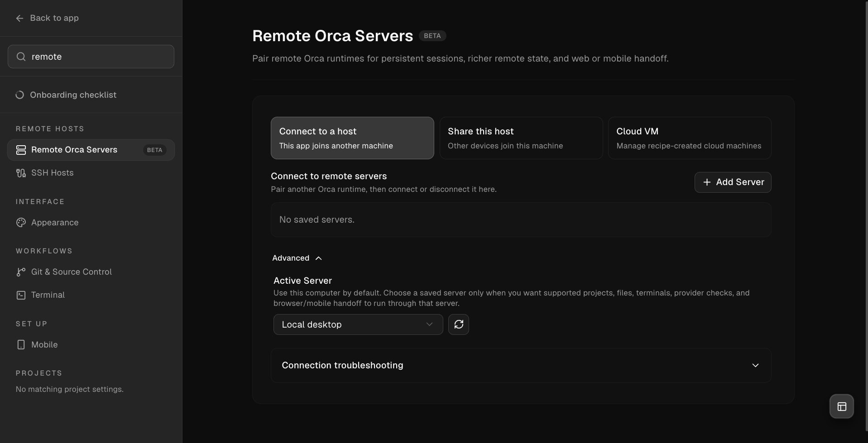Click the Connection troubleshooting chevron
The height and width of the screenshot is (443, 868).
pos(755,365)
